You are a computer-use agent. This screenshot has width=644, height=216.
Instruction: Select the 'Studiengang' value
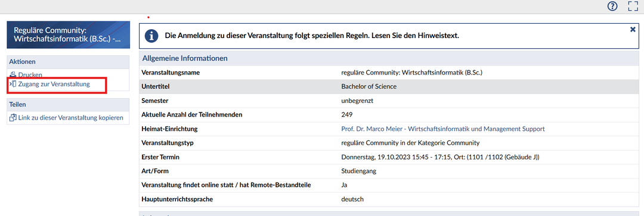click(x=358, y=171)
